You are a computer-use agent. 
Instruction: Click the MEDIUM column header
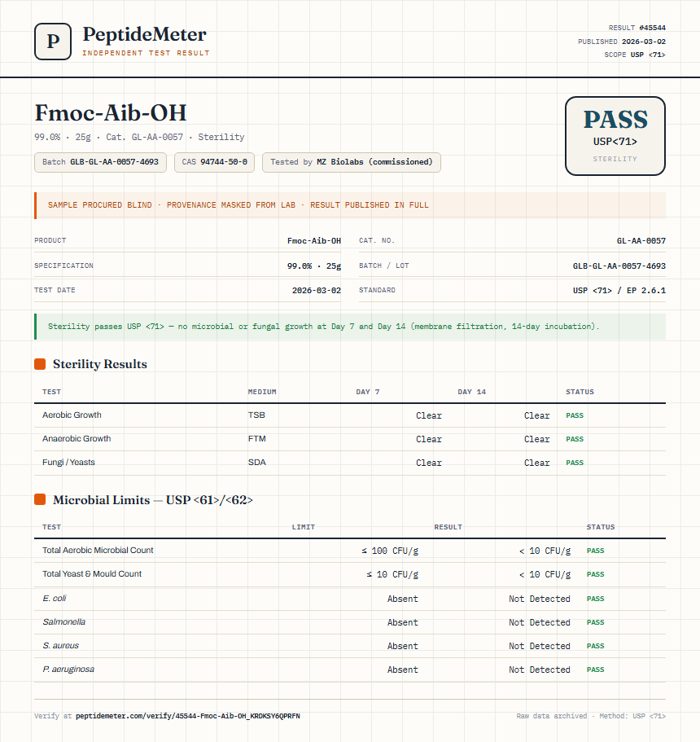pos(262,392)
